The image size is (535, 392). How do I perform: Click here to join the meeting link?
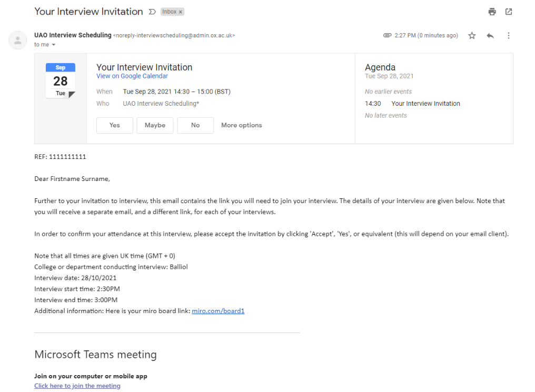[x=77, y=386]
